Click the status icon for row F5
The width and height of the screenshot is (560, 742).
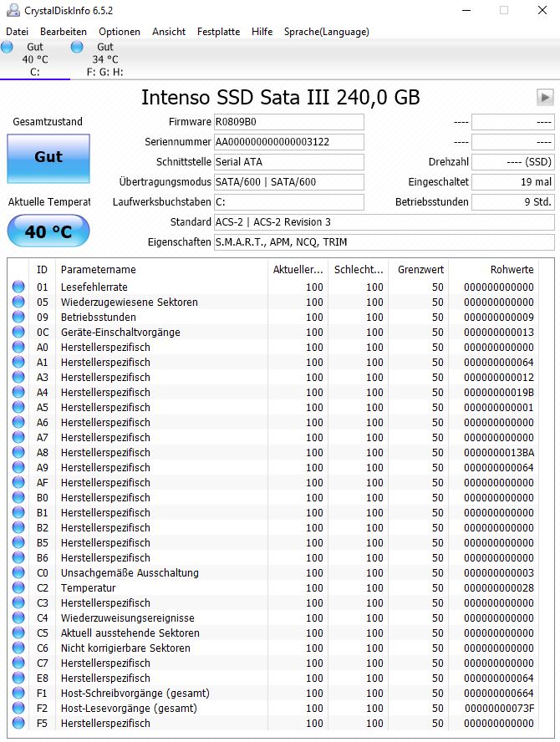coord(18,723)
